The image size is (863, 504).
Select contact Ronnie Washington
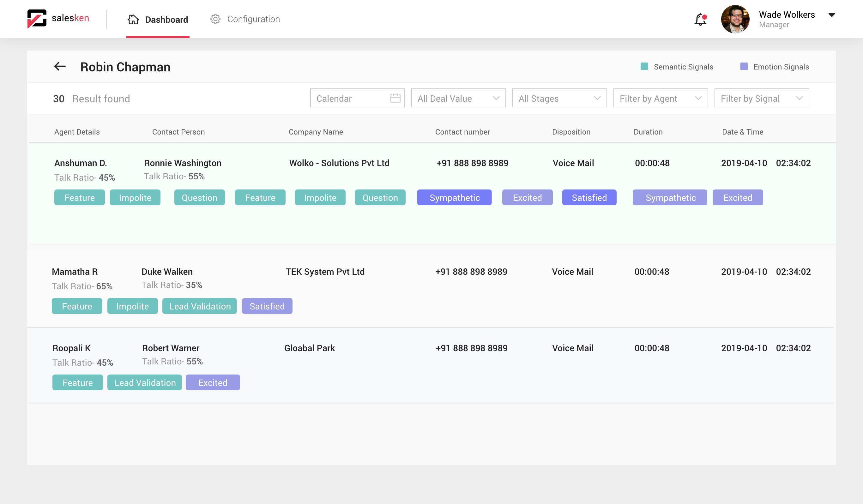click(183, 163)
